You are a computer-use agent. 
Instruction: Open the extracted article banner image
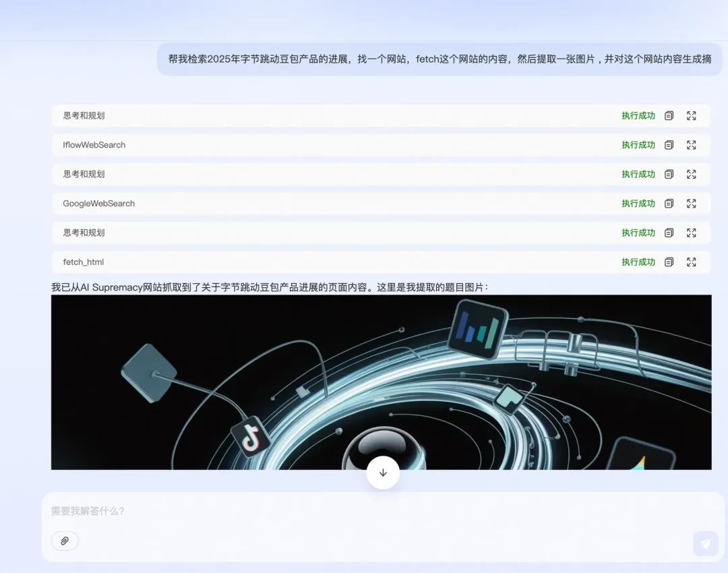pyautogui.click(x=381, y=382)
